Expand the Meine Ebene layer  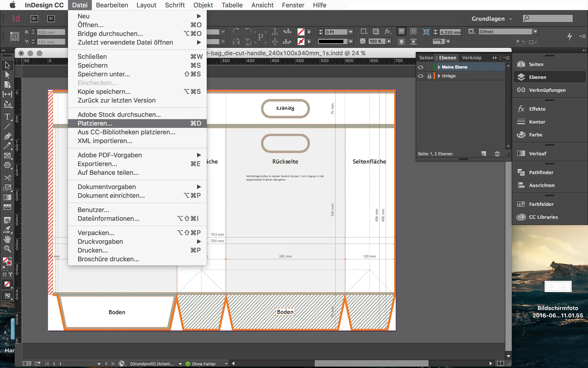tap(439, 67)
